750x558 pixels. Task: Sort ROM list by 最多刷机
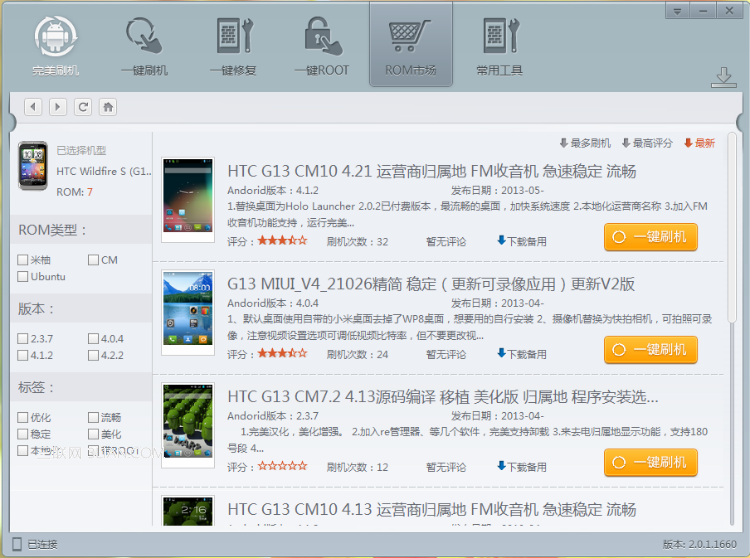[585, 143]
